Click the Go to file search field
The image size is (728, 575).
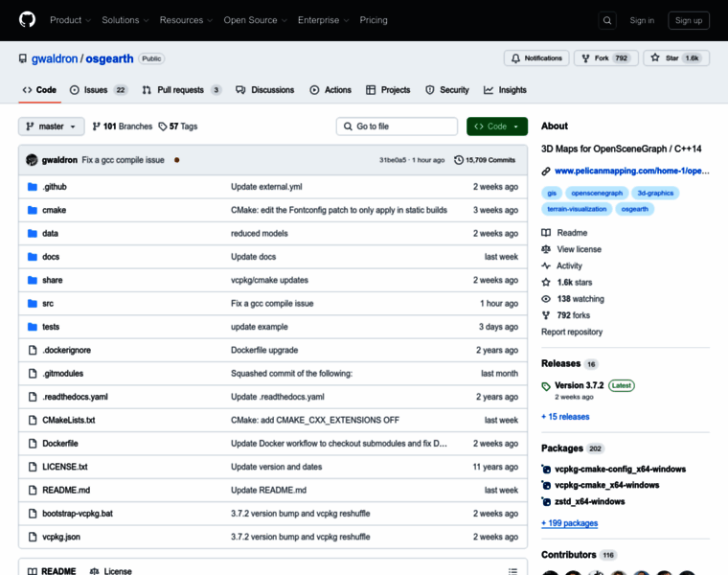397,126
